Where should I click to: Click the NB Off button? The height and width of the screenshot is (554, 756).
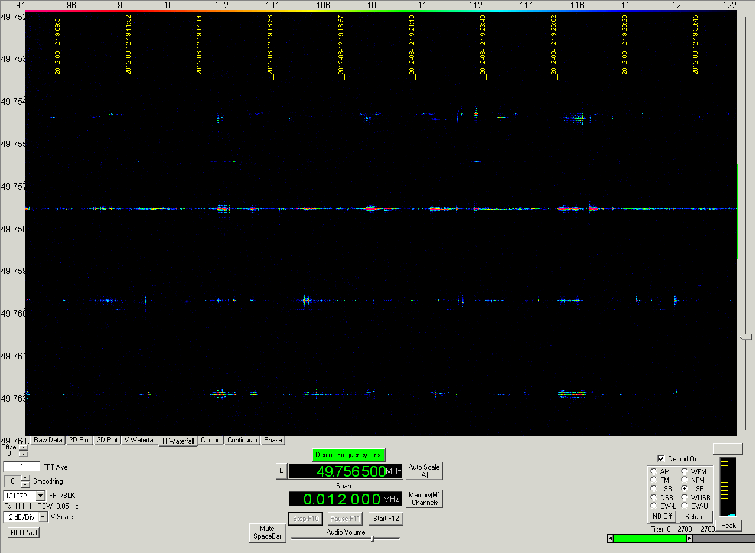[x=663, y=516]
